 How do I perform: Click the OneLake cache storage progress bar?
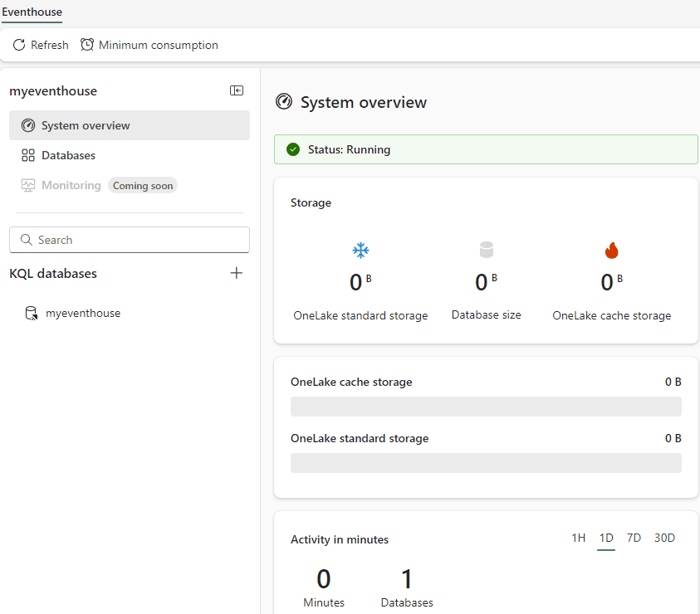tap(486, 407)
